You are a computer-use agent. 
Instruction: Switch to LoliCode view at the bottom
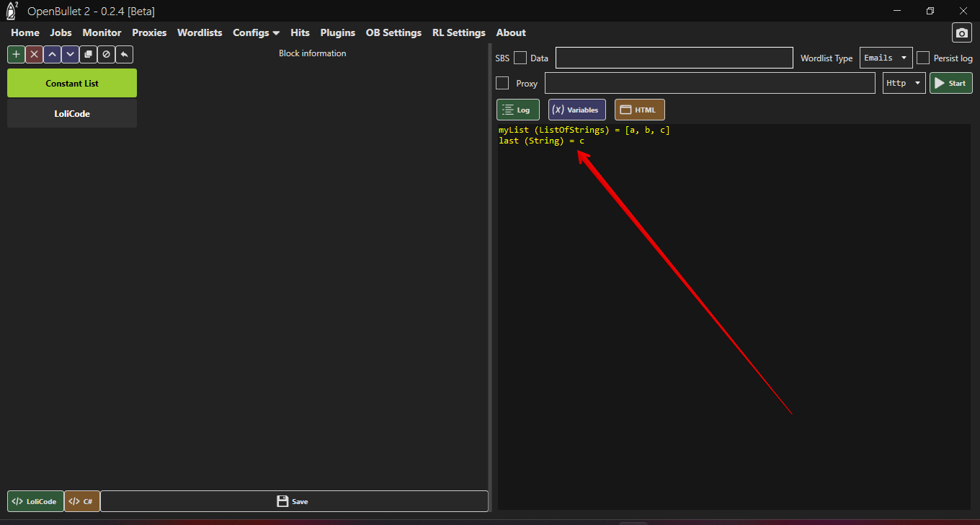(35, 501)
